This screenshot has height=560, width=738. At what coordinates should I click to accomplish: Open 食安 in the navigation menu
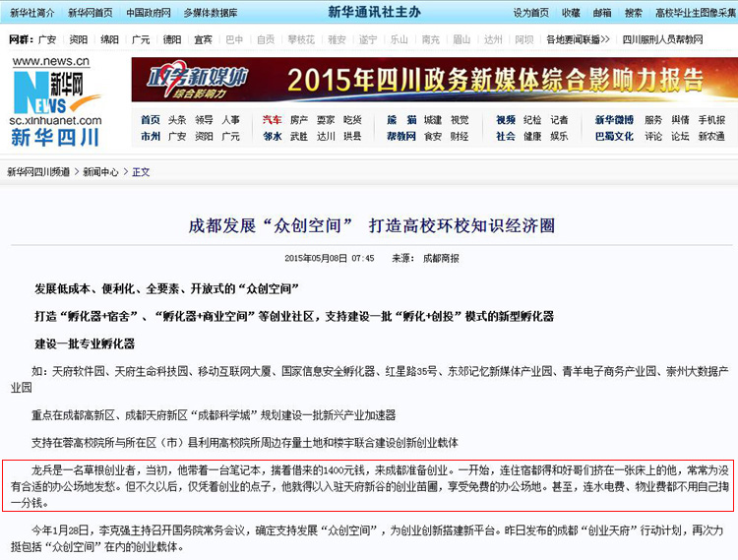click(433, 137)
